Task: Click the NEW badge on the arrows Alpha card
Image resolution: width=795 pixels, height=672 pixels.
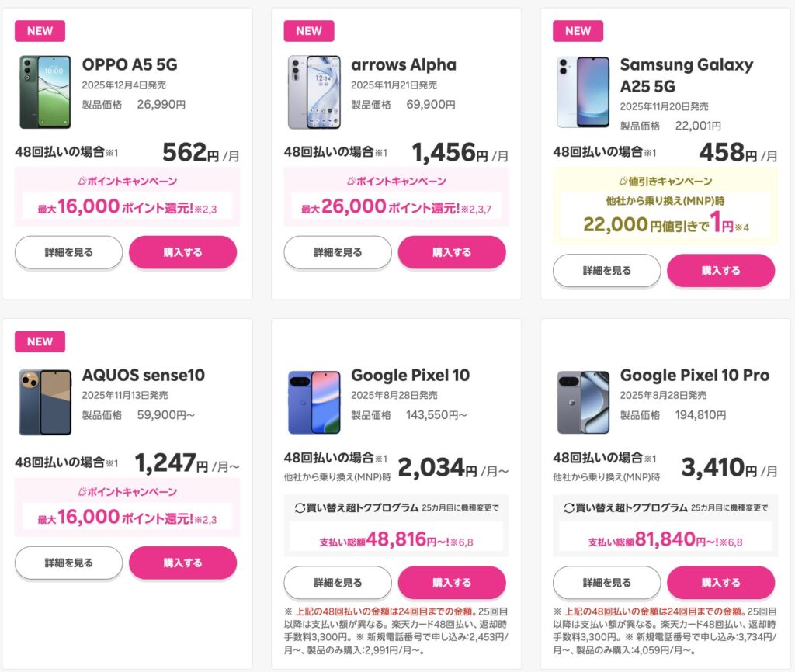Action: [308, 31]
